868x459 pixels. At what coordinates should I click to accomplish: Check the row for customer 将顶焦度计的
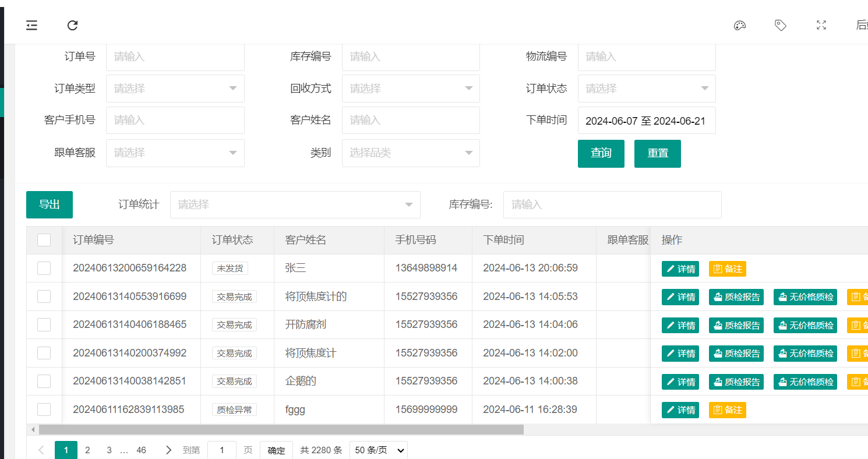click(44, 296)
